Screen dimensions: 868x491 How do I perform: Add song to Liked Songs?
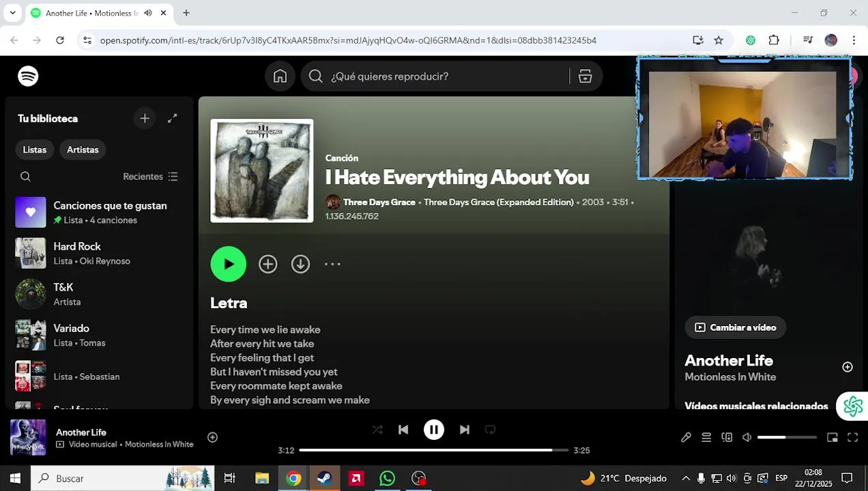coord(267,264)
